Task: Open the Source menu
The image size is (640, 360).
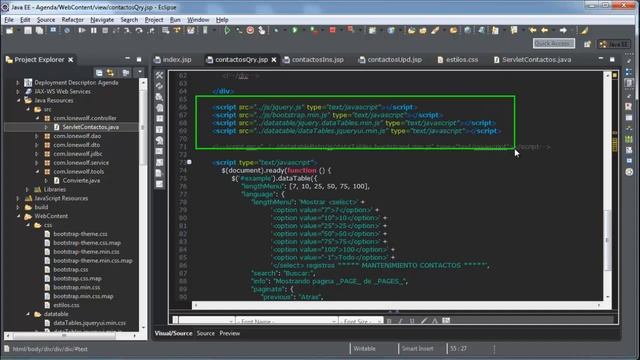Action: tap(46, 20)
